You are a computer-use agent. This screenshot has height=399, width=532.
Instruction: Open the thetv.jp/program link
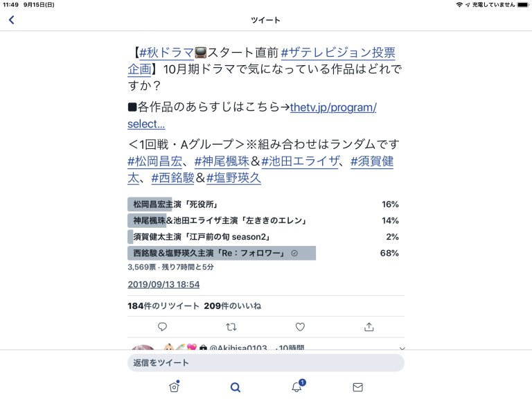(x=332, y=107)
